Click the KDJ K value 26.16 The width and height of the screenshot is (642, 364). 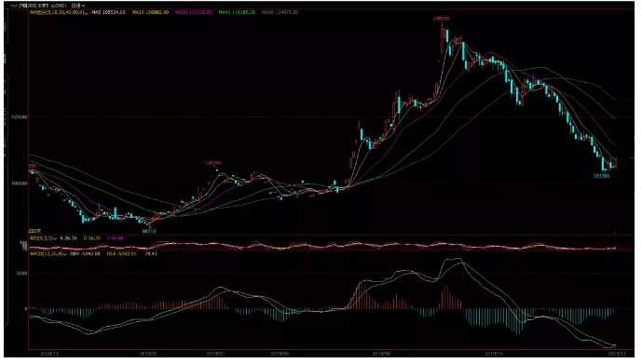tap(68, 237)
